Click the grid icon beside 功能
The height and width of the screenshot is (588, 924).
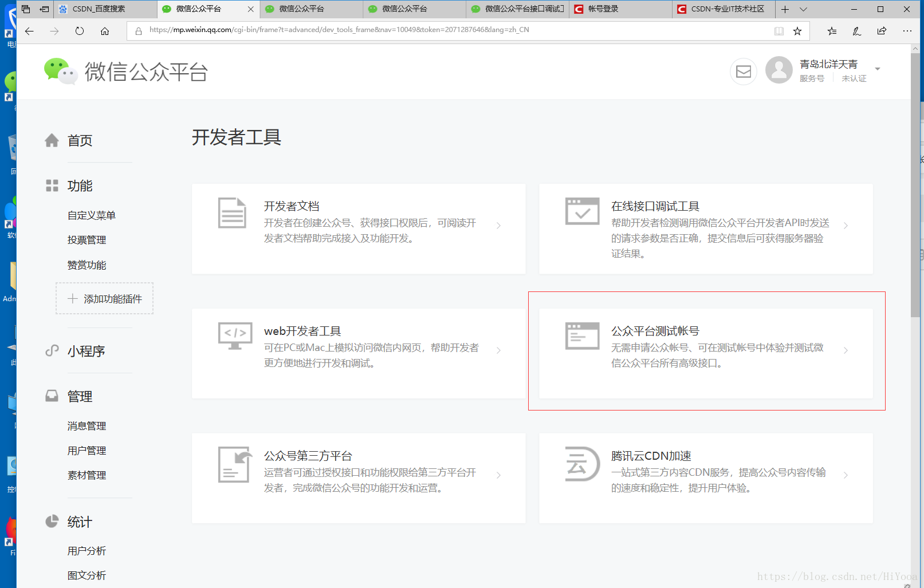pyautogui.click(x=52, y=186)
